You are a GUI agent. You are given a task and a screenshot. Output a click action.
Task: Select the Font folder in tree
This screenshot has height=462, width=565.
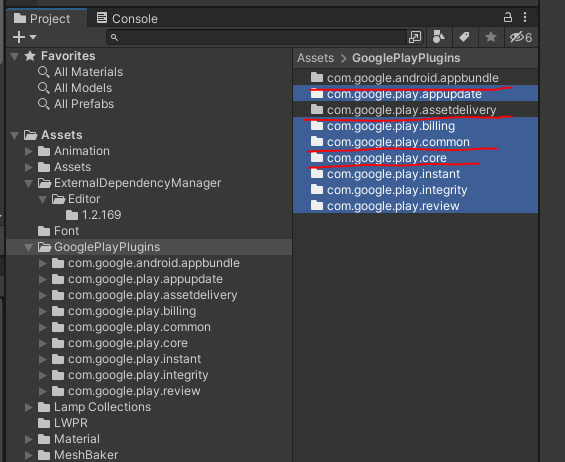point(58,231)
